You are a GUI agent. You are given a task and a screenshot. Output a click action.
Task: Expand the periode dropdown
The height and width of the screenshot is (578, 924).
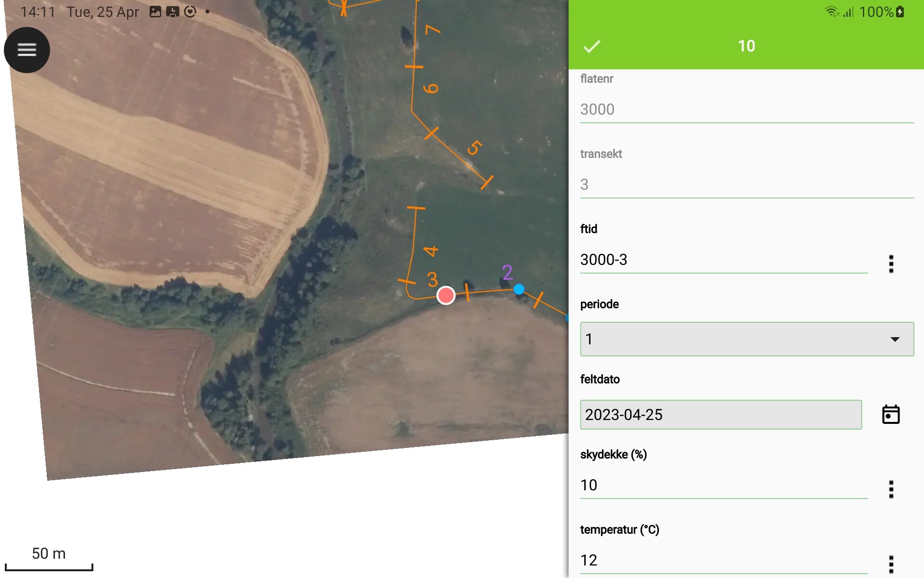coord(747,339)
